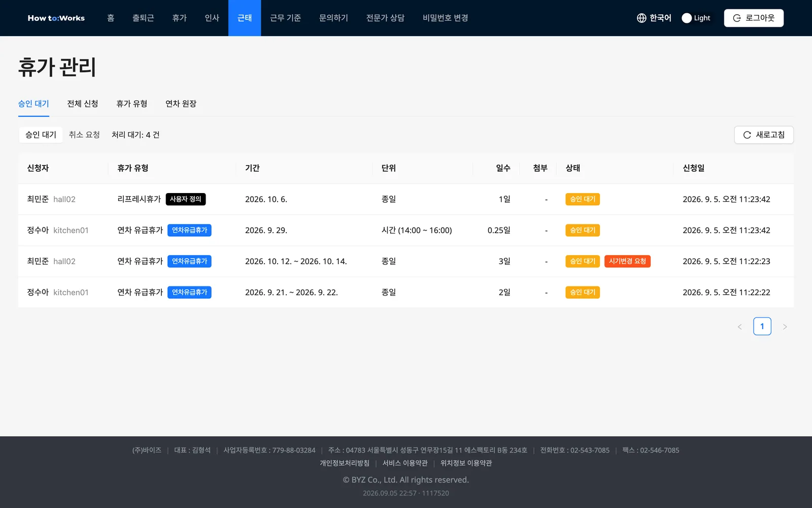Click period 2026. 9. 21. ~ 2026. 9. 22.
812x508 pixels.
(x=291, y=292)
